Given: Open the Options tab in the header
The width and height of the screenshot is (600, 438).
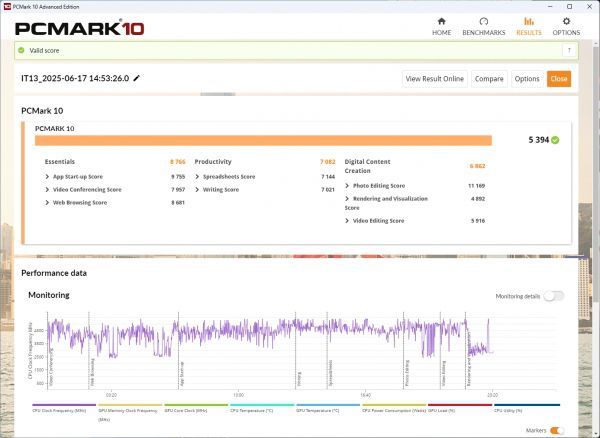Looking at the screenshot, I should [566, 27].
